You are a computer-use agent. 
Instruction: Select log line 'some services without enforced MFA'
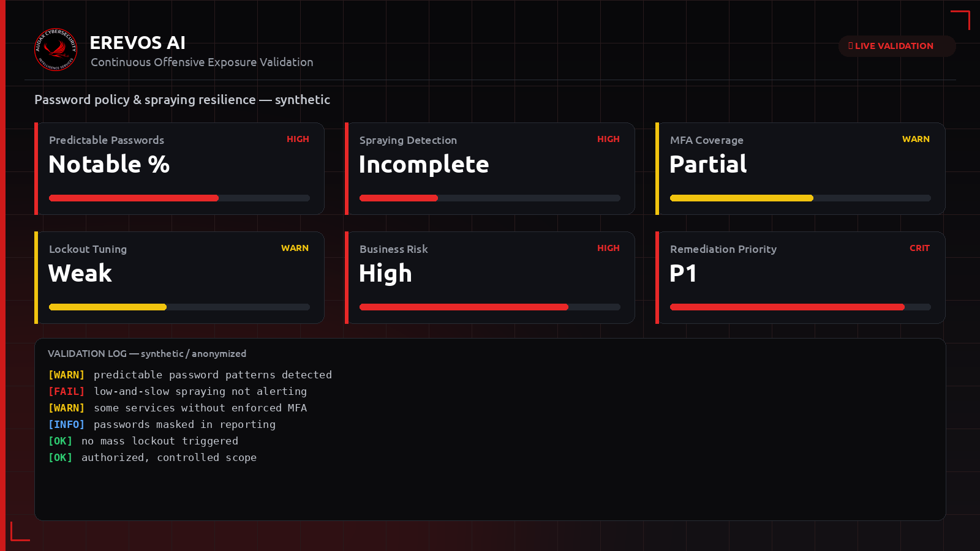coord(200,408)
